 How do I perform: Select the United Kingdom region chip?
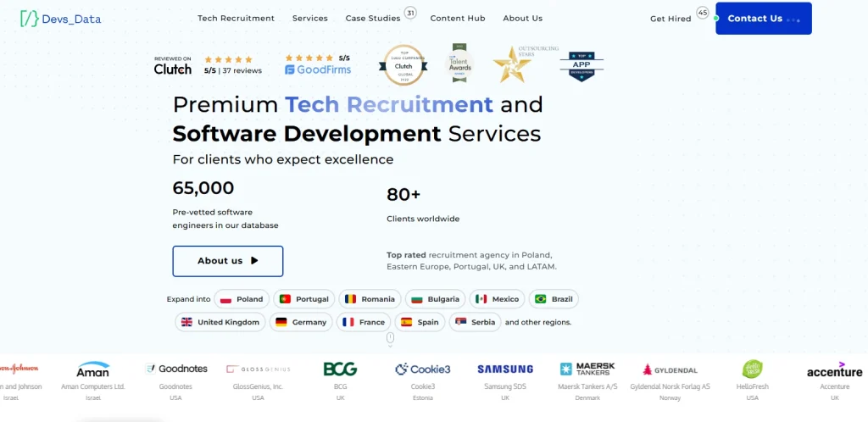coord(220,322)
